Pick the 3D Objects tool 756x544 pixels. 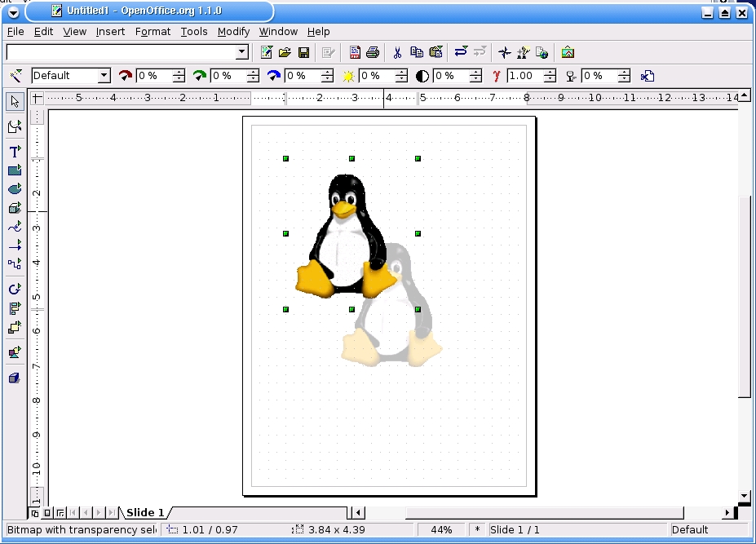point(14,207)
